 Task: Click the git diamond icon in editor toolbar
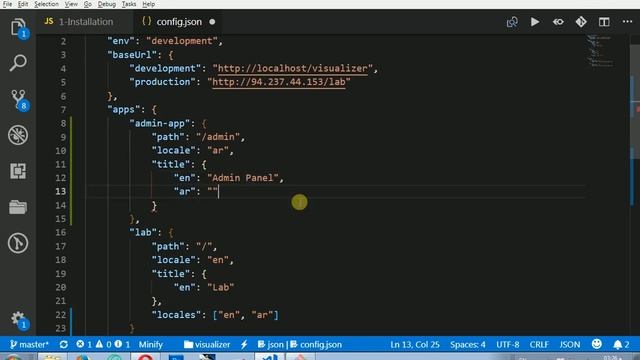tap(581, 22)
